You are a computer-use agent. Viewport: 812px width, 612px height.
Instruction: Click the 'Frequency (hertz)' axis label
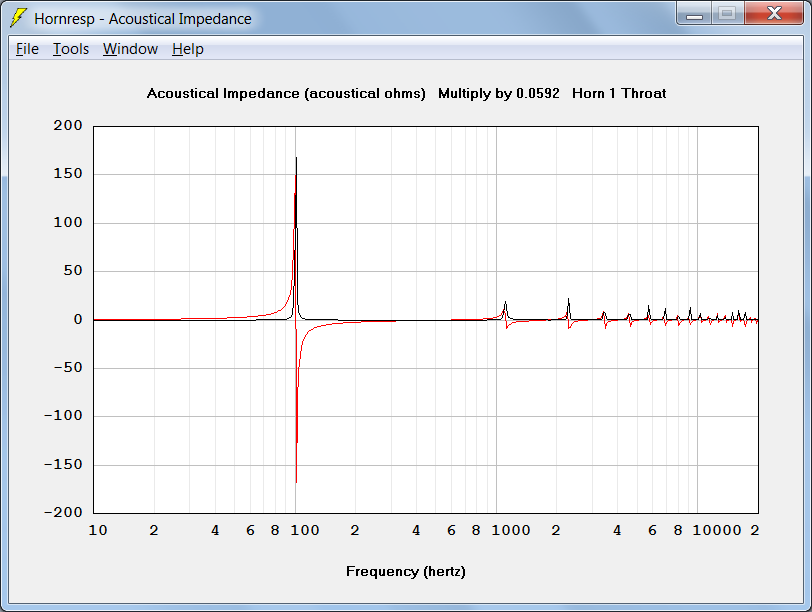406,572
